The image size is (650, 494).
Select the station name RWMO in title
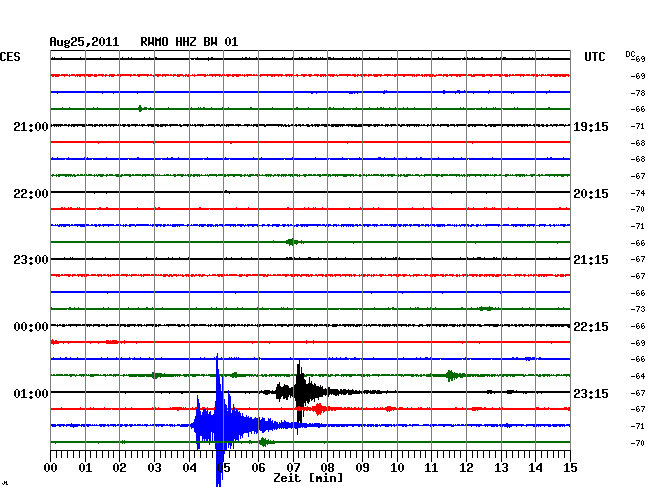[x=154, y=42]
